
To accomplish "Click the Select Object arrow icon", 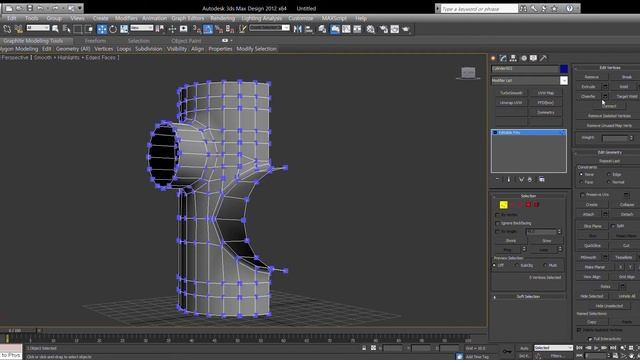I will [56, 29].
